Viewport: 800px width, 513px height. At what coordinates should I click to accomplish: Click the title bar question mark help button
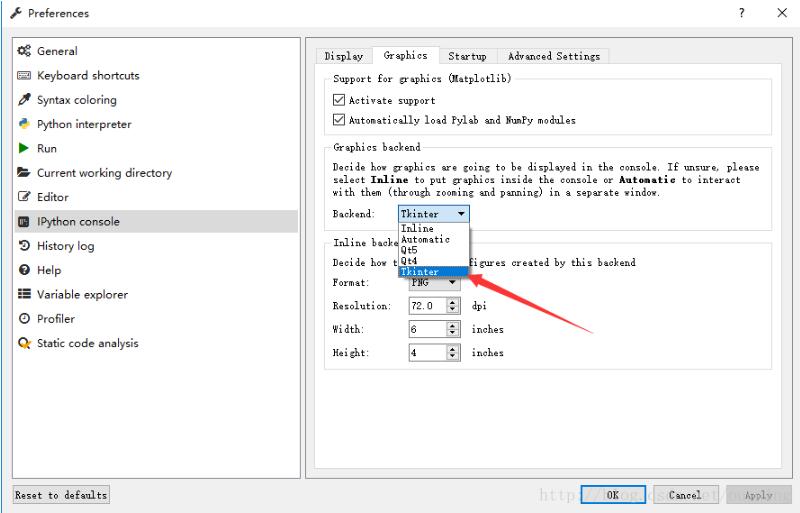(741, 13)
